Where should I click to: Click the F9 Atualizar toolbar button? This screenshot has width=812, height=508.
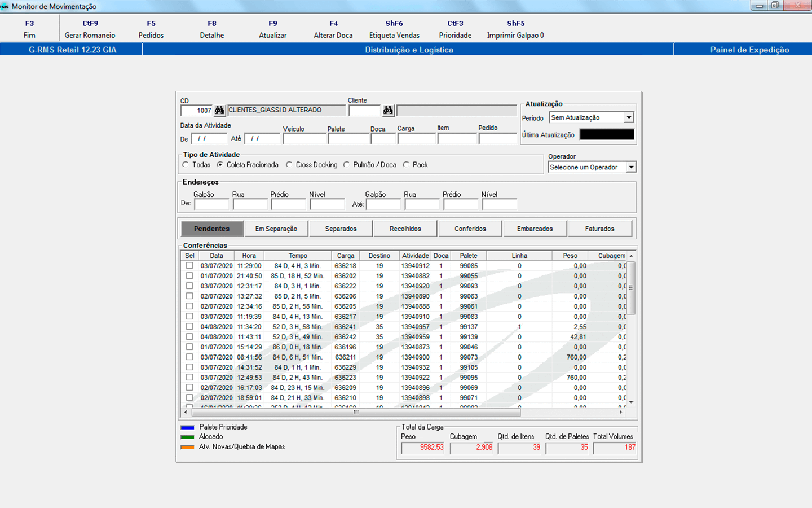[272, 29]
